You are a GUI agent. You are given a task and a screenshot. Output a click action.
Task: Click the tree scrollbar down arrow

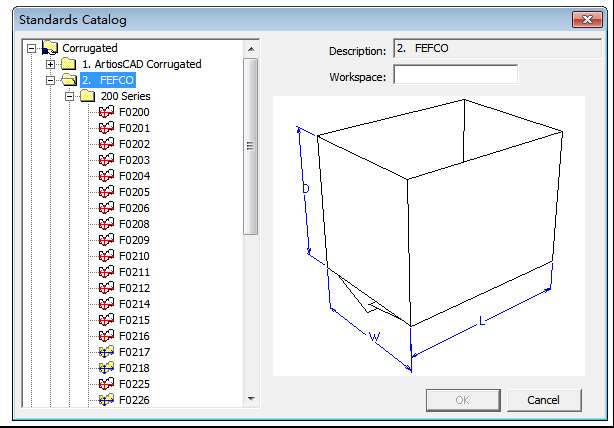[251, 399]
